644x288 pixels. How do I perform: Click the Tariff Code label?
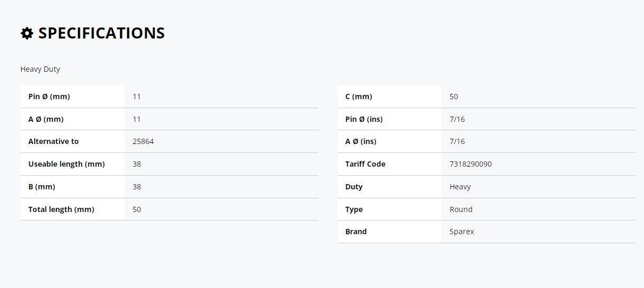tap(365, 164)
